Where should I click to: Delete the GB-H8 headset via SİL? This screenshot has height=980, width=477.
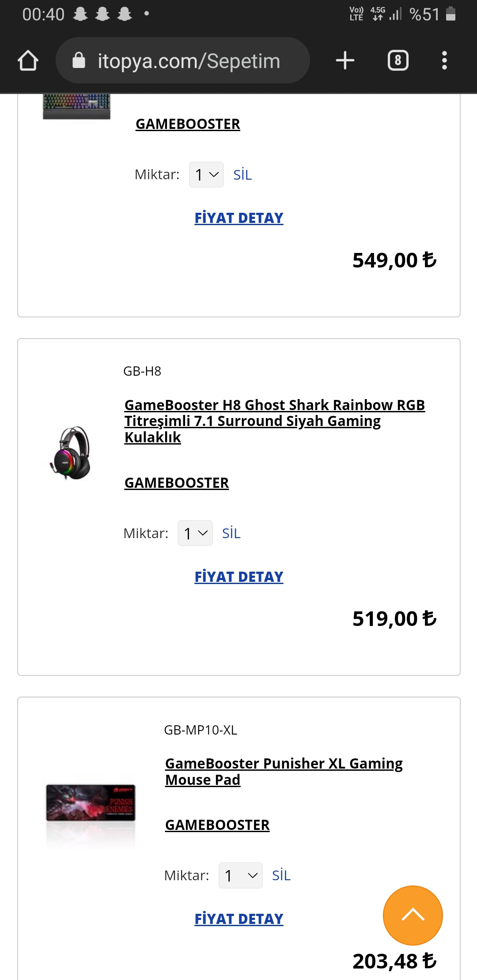(x=231, y=533)
